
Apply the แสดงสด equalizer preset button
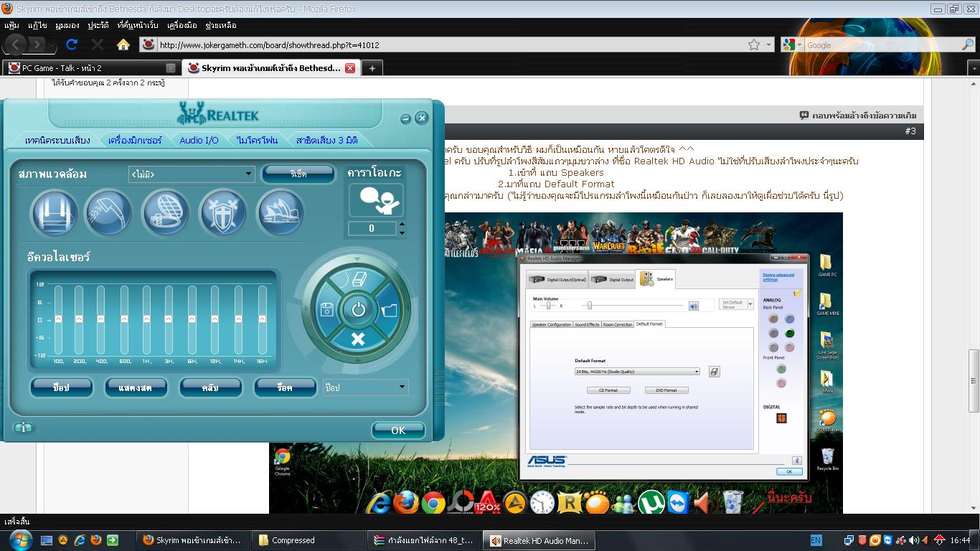pyautogui.click(x=136, y=387)
